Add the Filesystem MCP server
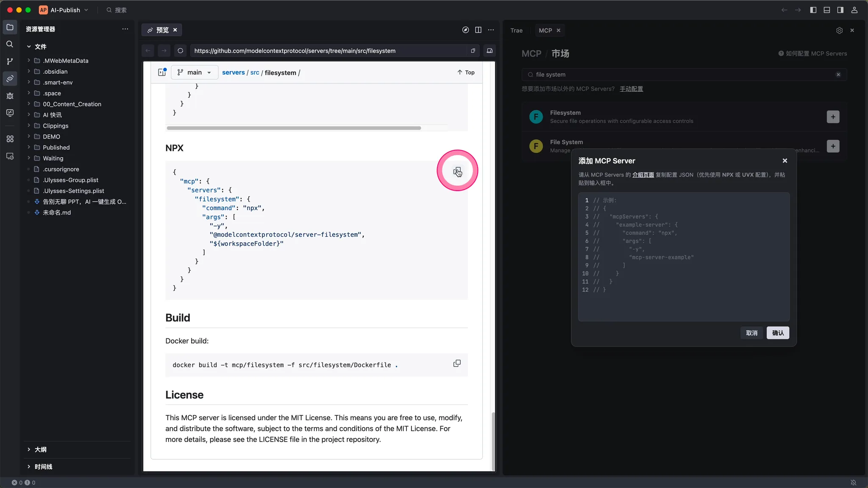The image size is (868, 488). 833,117
